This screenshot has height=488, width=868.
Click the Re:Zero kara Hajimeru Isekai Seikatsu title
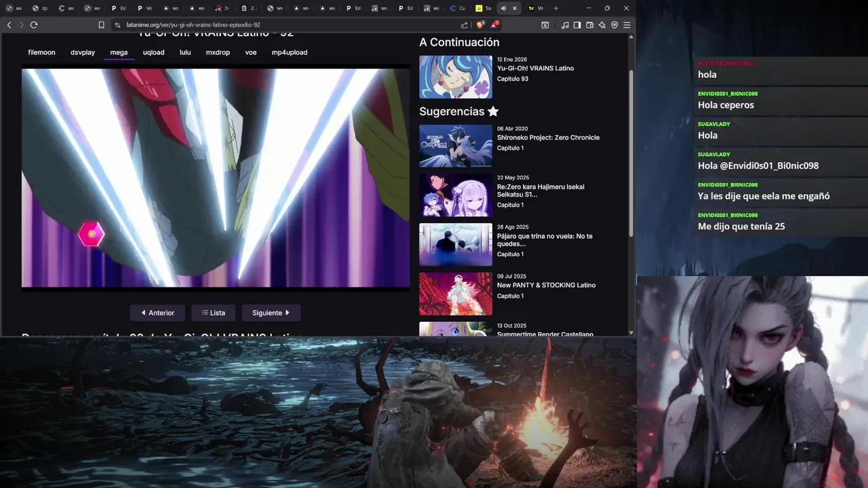point(540,190)
